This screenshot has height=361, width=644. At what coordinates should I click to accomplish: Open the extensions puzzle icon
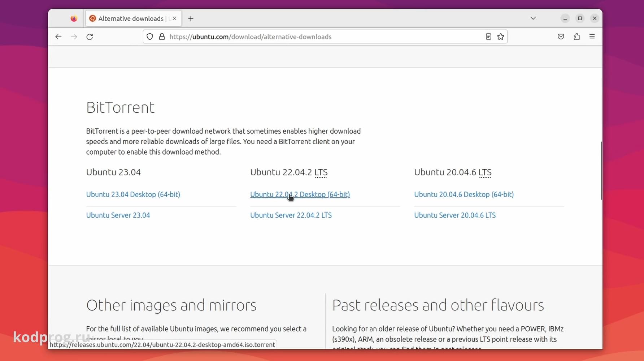tap(576, 36)
